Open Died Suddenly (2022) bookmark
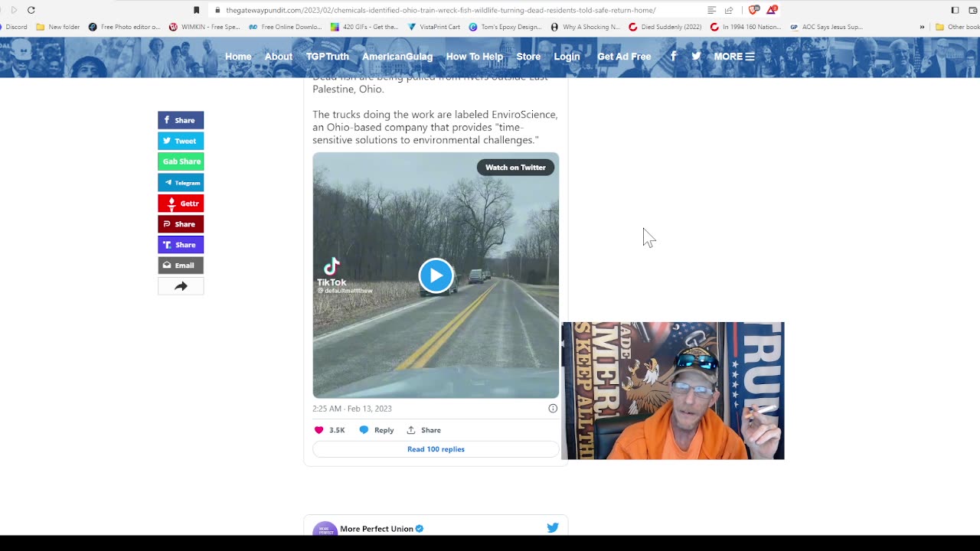The image size is (980, 551). pyautogui.click(x=665, y=27)
